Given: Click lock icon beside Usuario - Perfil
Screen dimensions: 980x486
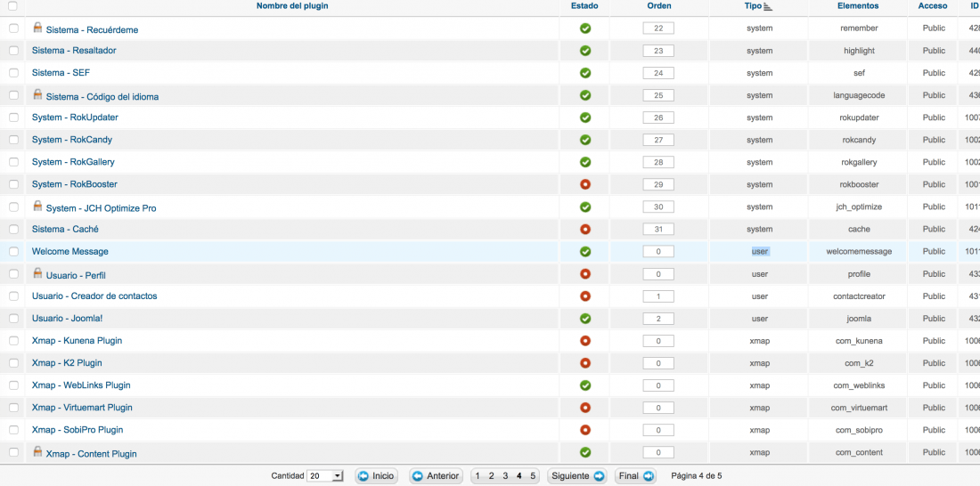Looking at the screenshot, I should pos(37,273).
